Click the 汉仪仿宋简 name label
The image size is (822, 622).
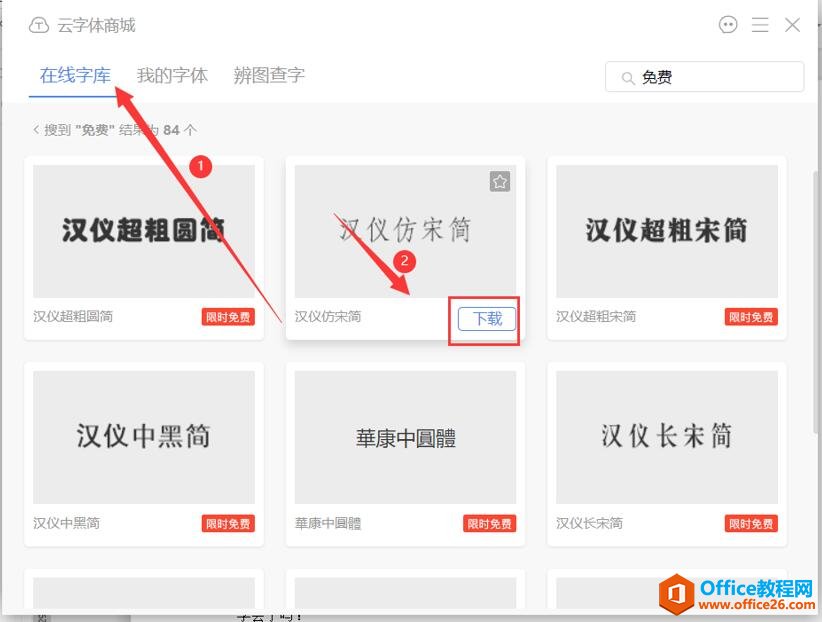coord(328,316)
